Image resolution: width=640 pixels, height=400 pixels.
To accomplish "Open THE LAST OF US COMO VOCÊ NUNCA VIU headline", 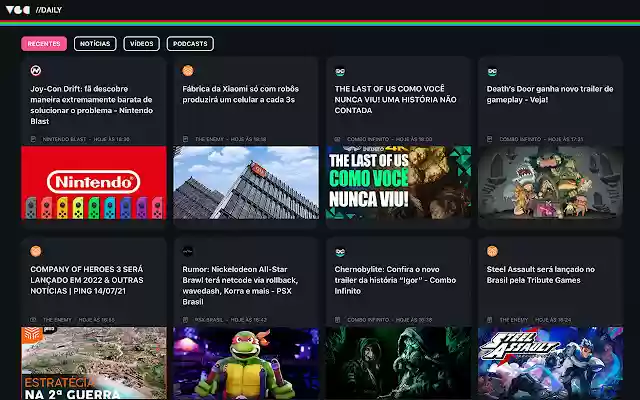I will click(396, 100).
